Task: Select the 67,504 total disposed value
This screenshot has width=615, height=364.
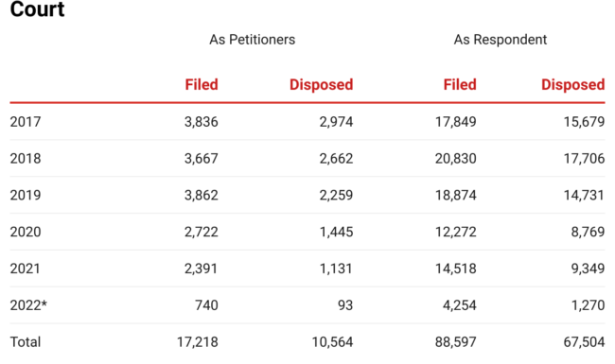Action: point(584,342)
